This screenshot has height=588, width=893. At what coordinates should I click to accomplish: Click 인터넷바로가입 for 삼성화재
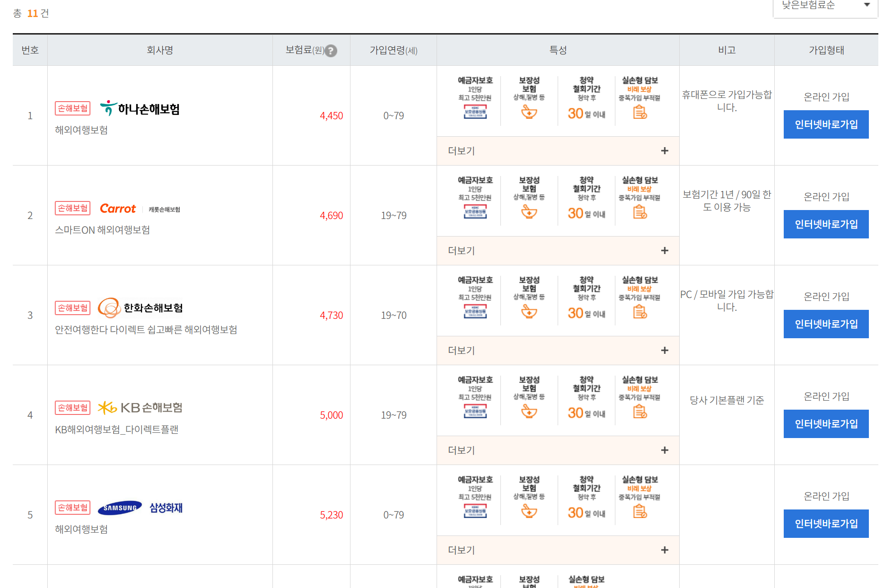[826, 524]
